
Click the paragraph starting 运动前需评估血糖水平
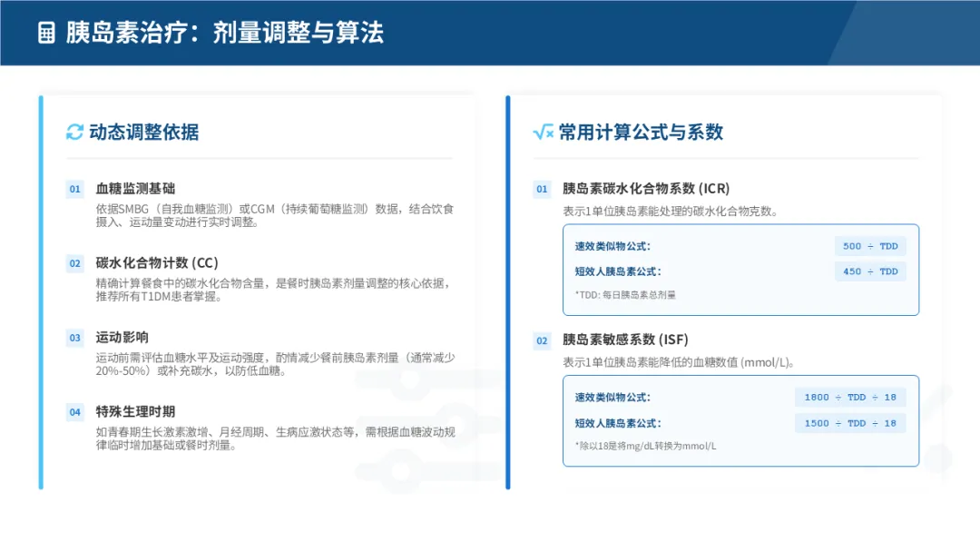(x=275, y=364)
